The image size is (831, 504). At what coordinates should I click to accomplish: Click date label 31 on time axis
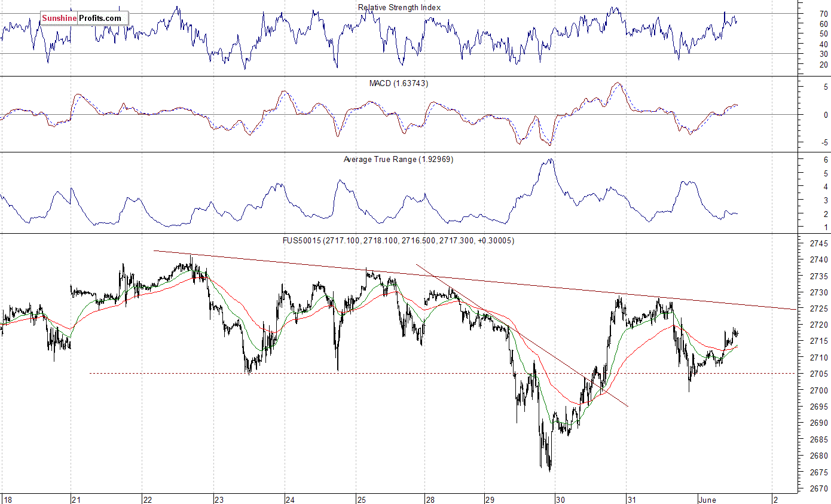[630, 499]
